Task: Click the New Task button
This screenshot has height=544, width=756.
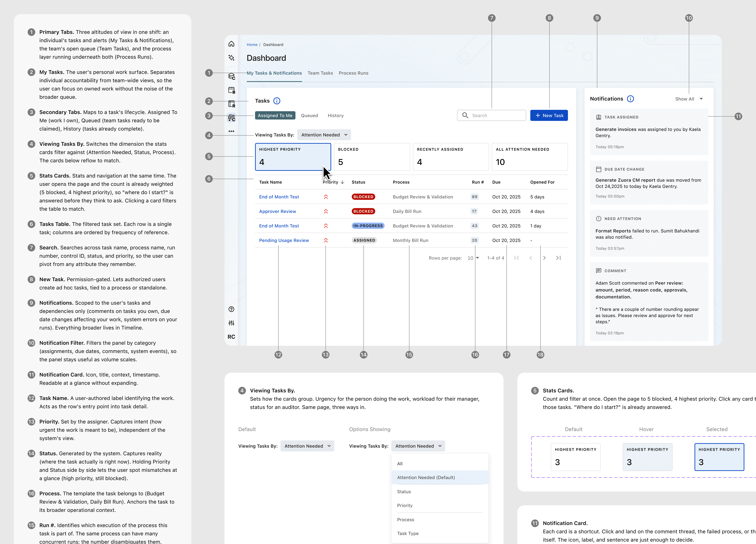Action: (549, 116)
